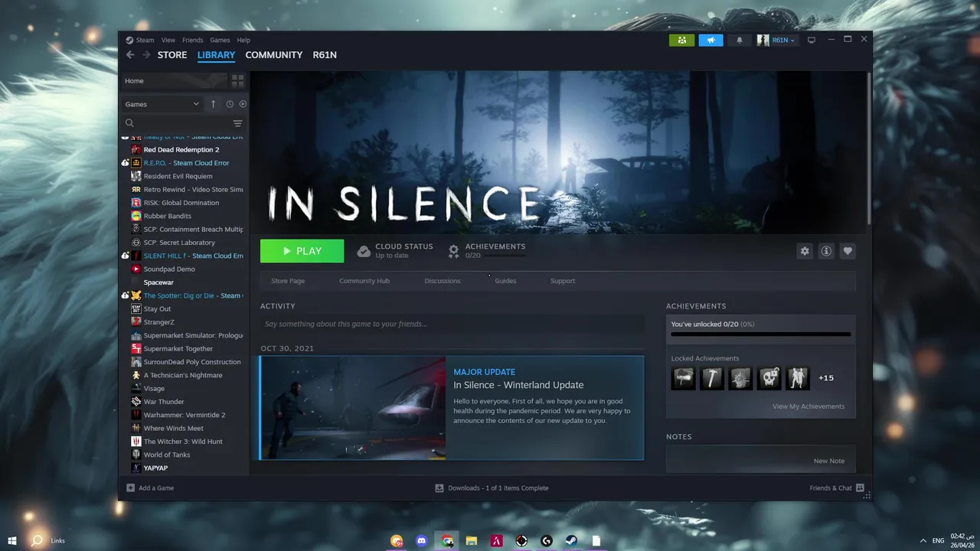Image resolution: width=980 pixels, height=551 pixels.
Task: Open the Community Hub link
Action: point(364,281)
